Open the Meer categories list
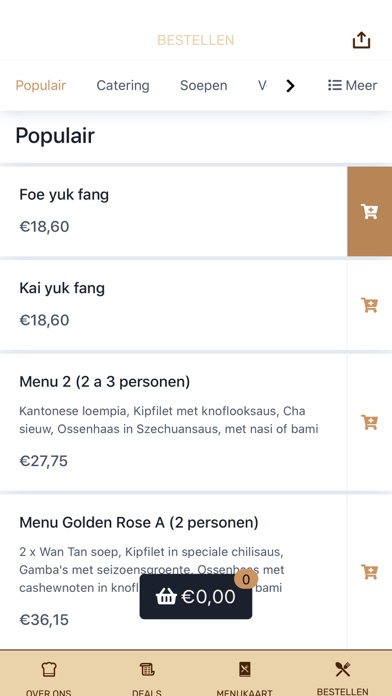The image size is (392, 696). tap(352, 85)
